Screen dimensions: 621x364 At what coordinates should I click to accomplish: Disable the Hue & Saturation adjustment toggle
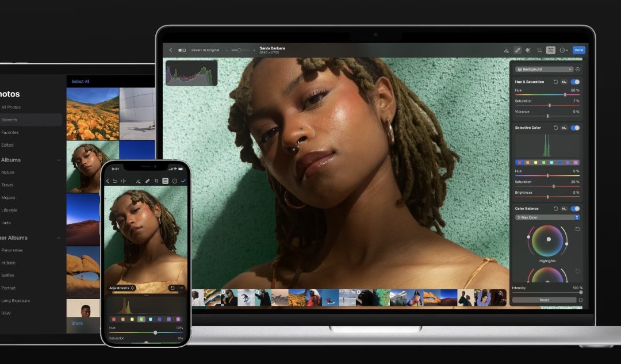point(574,82)
